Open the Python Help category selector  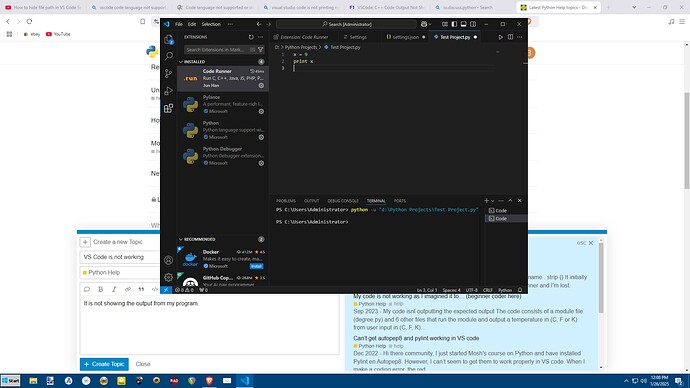tap(120, 273)
